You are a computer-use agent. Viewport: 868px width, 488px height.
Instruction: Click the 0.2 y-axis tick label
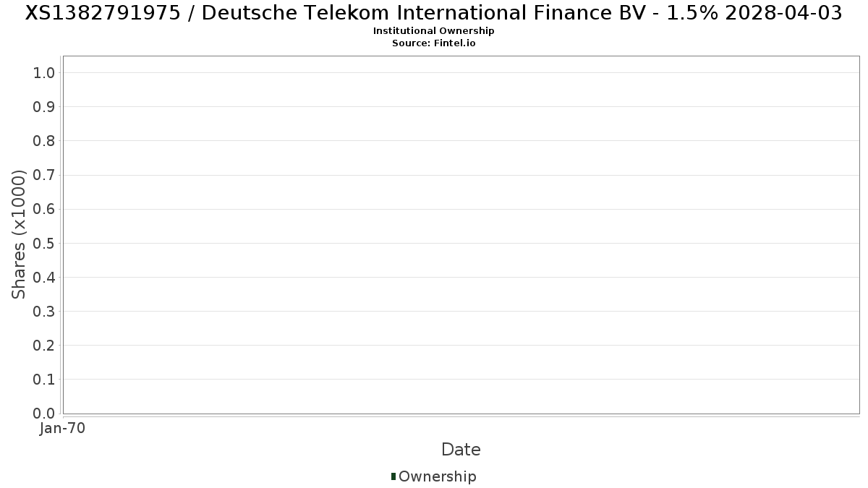tap(44, 346)
